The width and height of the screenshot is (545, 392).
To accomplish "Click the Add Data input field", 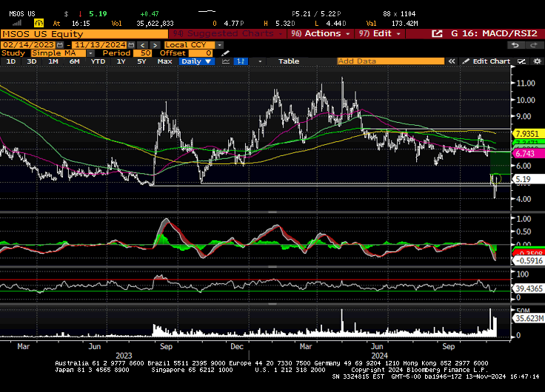I will coord(390,61).
